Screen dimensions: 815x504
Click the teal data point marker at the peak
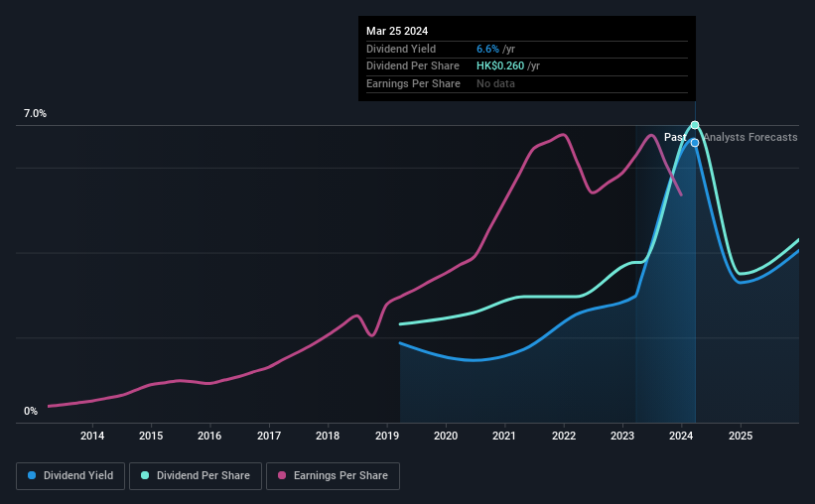click(695, 125)
